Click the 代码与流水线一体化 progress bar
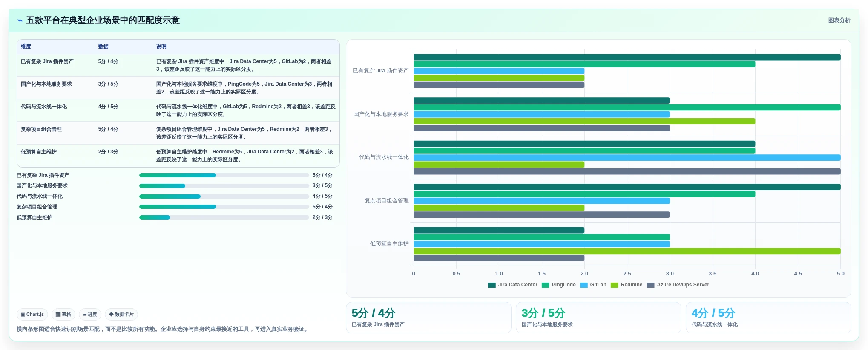The height and width of the screenshot is (350, 868). click(224, 197)
